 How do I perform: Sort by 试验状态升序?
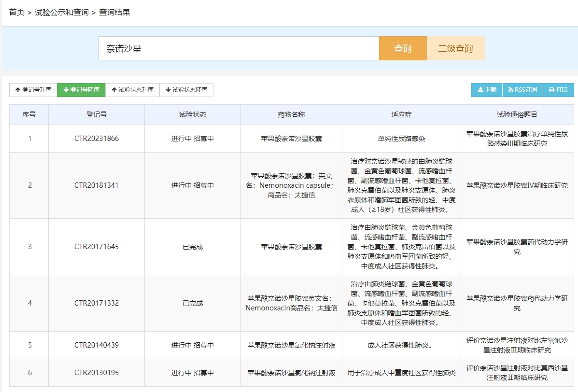tap(132, 90)
